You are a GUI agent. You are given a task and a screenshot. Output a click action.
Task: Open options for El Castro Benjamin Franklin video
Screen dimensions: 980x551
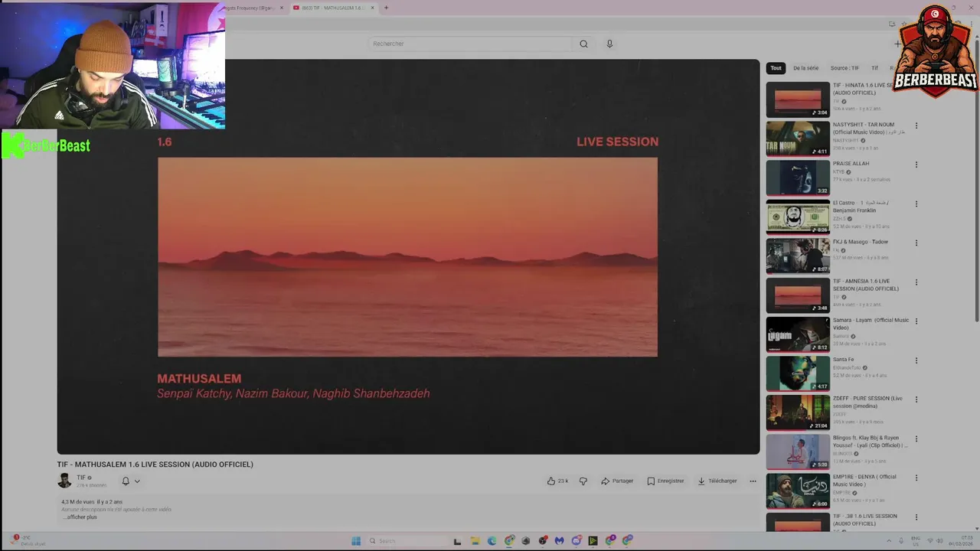point(916,204)
